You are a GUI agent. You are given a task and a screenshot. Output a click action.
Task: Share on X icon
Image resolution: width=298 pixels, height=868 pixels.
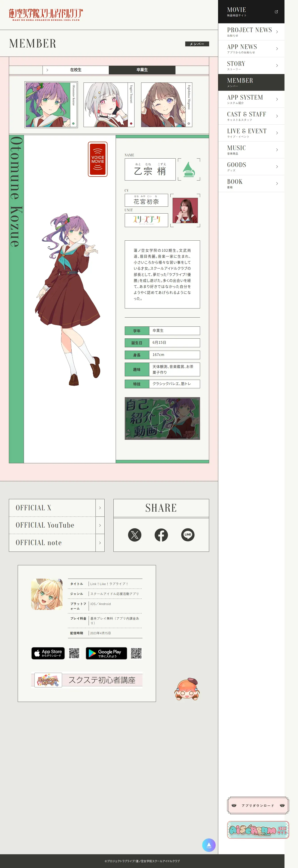[135, 535]
